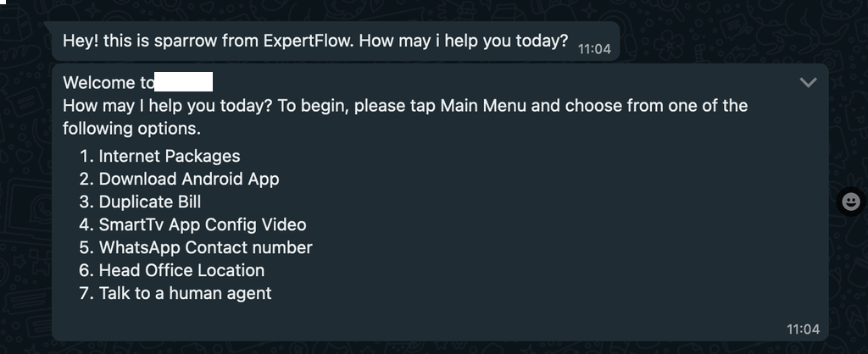Select the Download Android App option
This screenshot has height=354, width=868.
tap(188, 179)
